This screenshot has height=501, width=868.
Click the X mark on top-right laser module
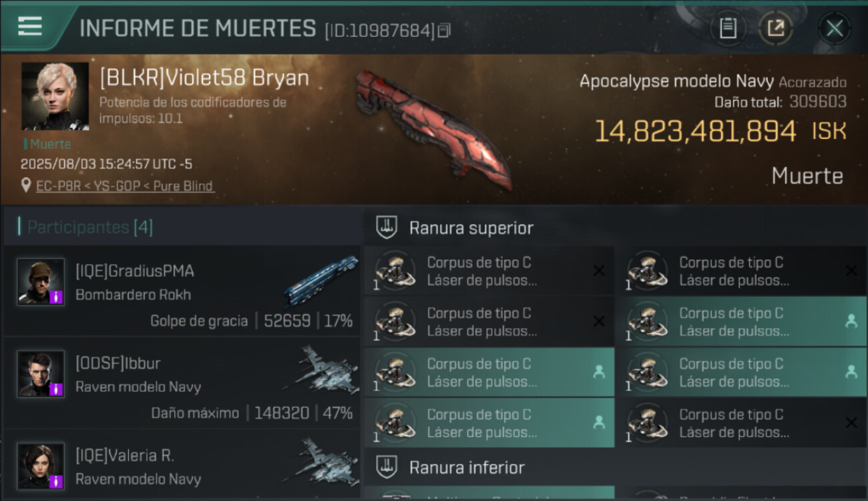coord(851,271)
